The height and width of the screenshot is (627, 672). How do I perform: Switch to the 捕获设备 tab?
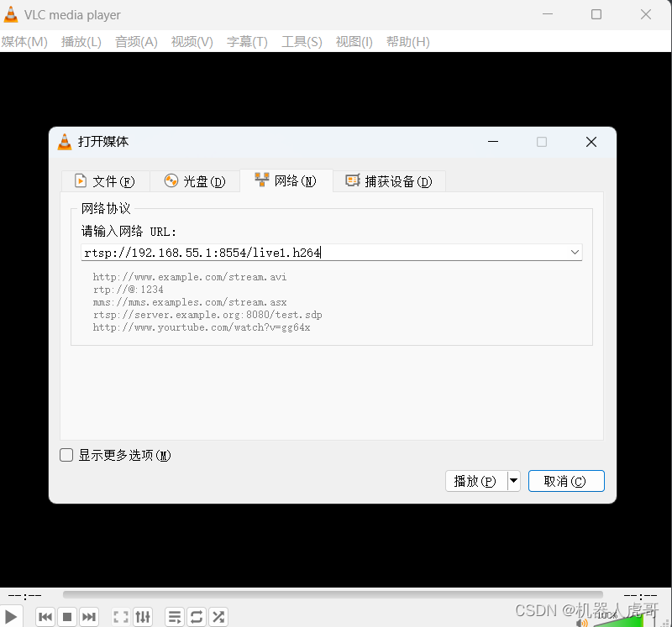pos(389,180)
